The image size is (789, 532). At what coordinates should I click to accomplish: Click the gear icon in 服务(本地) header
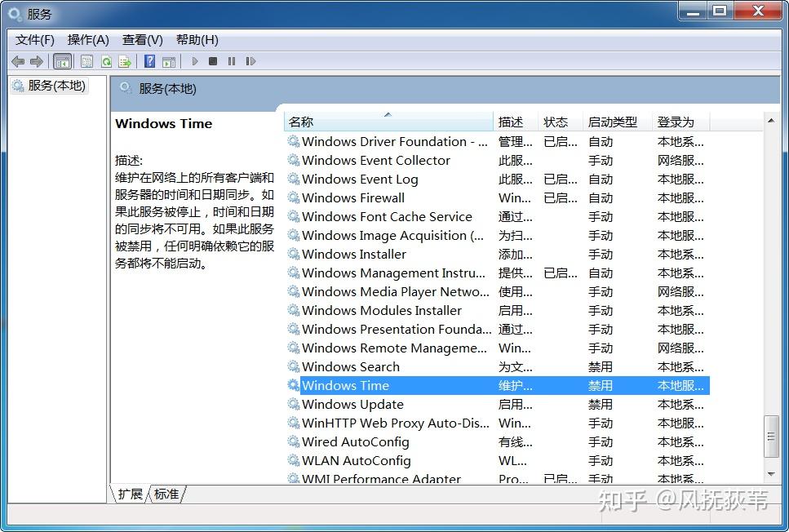(x=126, y=88)
